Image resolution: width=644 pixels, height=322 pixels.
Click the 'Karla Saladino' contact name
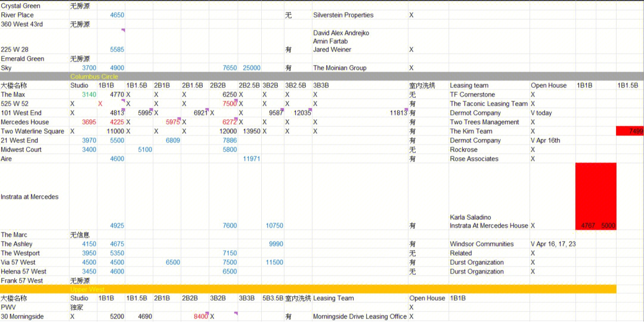click(470, 217)
